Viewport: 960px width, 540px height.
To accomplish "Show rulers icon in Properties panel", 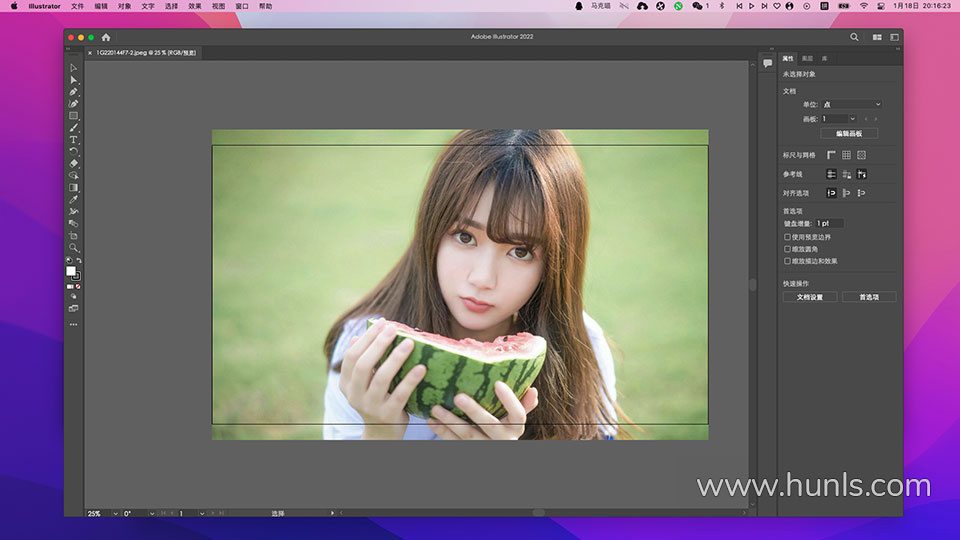I will tap(831, 156).
